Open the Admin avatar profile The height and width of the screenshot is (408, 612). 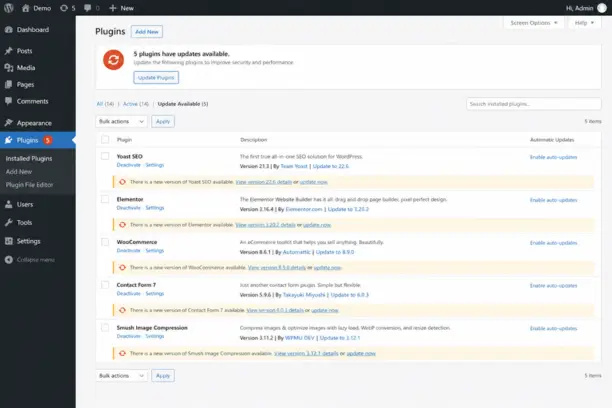602,8
